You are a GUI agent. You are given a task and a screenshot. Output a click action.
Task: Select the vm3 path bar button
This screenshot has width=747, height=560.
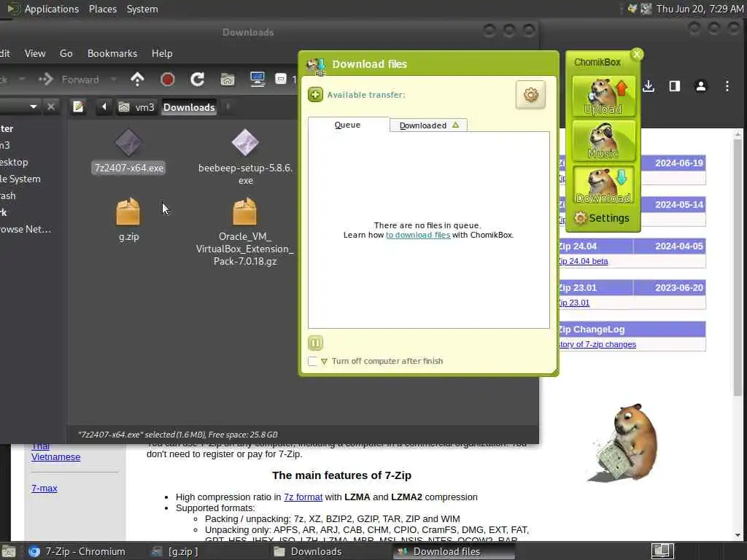tap(136, 107)
